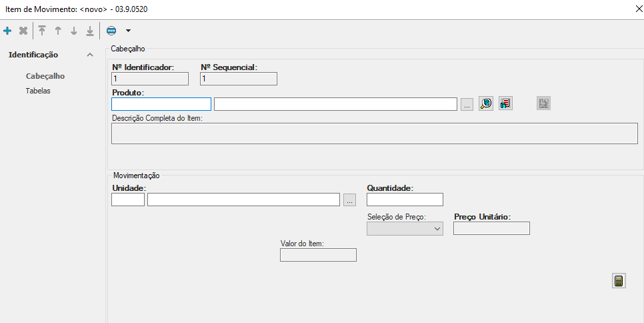This screenshot has height=323, width=644.
Task: Jump to first record with top arrow
Action: click(x=42, y=31)
